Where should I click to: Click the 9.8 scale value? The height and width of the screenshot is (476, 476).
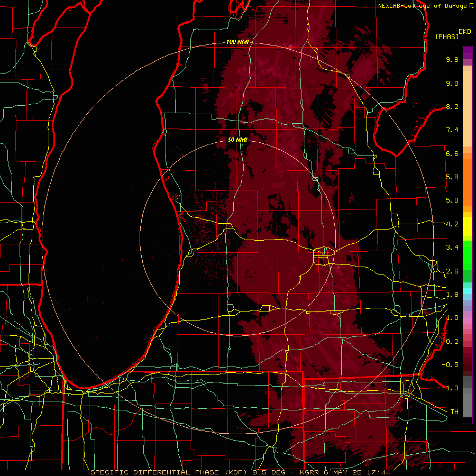tap(452, 59)
